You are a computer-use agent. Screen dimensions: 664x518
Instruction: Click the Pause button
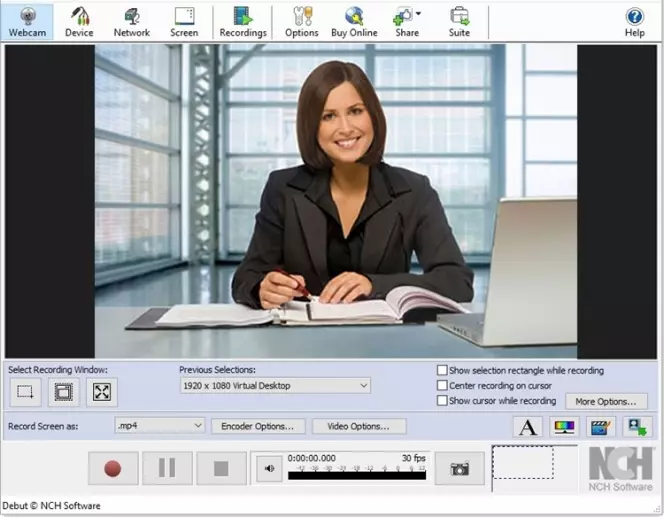[167, 468]
